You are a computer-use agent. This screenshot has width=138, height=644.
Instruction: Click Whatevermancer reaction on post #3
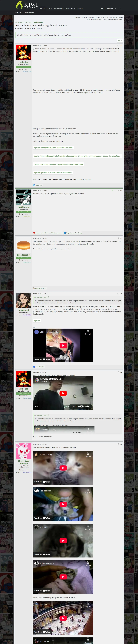(41, 288)
